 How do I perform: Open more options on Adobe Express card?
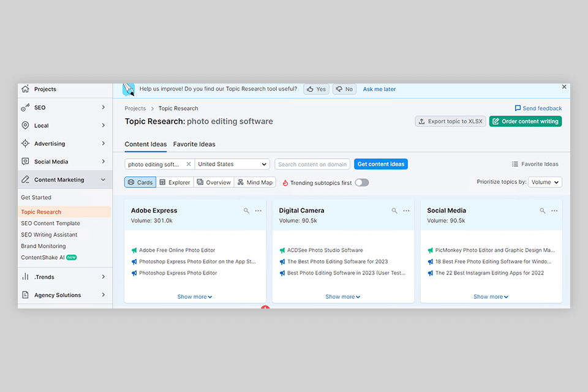(x=258, y=211)
